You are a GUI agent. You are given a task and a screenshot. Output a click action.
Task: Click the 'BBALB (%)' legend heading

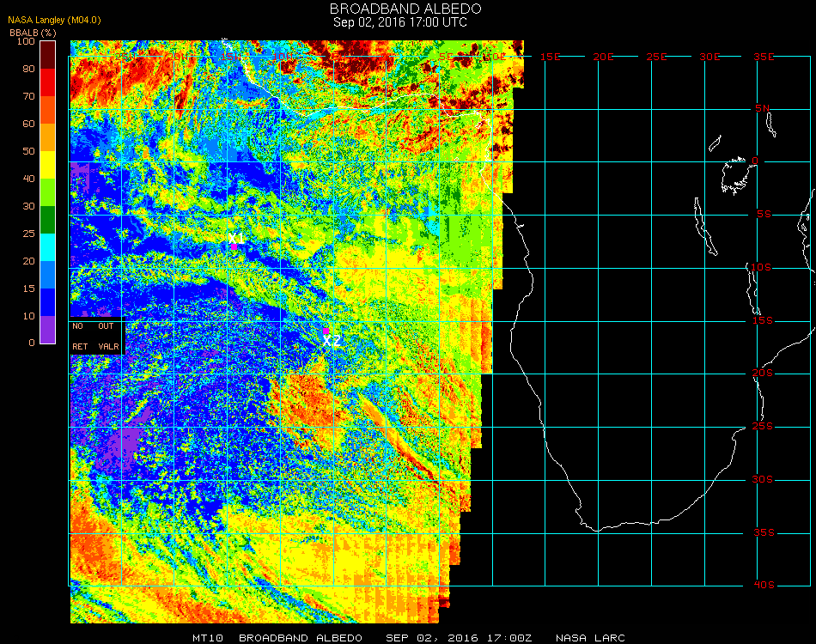[x=33, y=33]
